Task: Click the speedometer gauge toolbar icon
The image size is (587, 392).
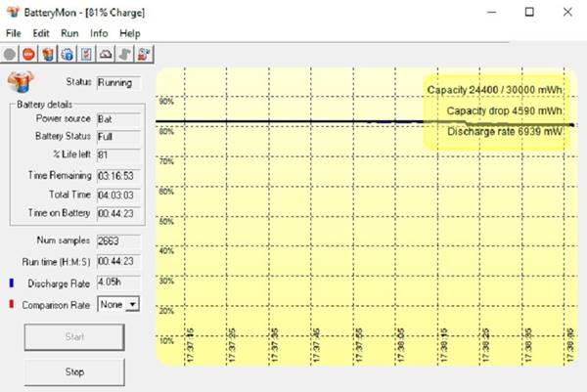Action: (x=106, y=55)
